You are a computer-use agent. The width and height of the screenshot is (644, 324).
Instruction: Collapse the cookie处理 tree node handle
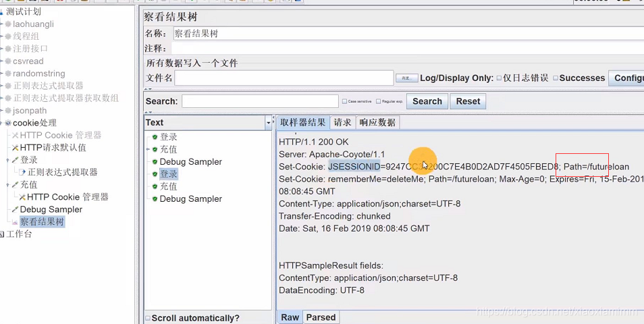tap(1, 123)
